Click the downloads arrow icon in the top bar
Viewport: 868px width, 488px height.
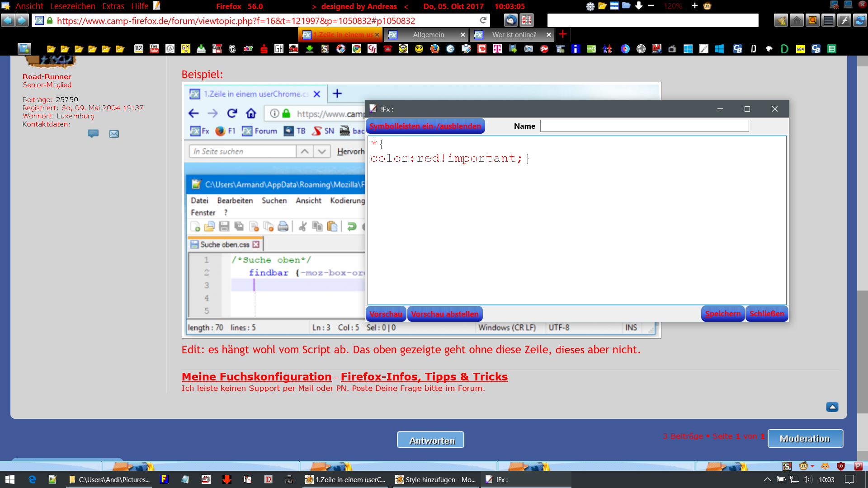tap(638, 6)
